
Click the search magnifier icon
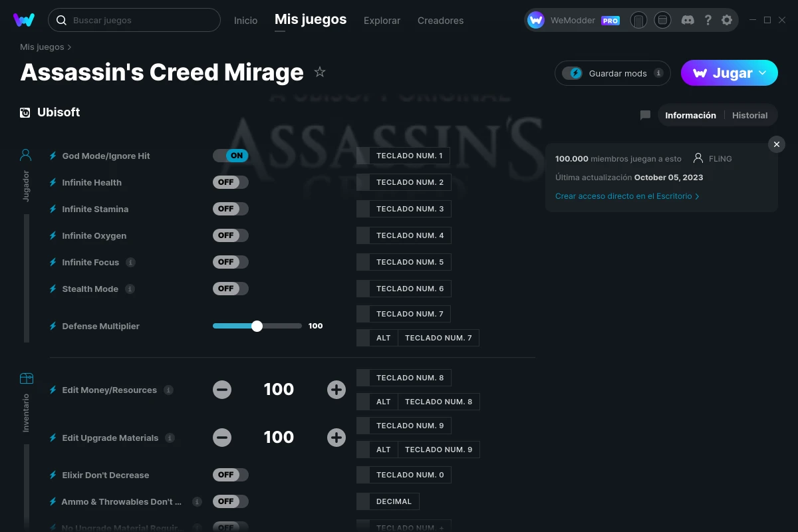tap(61, 21)
